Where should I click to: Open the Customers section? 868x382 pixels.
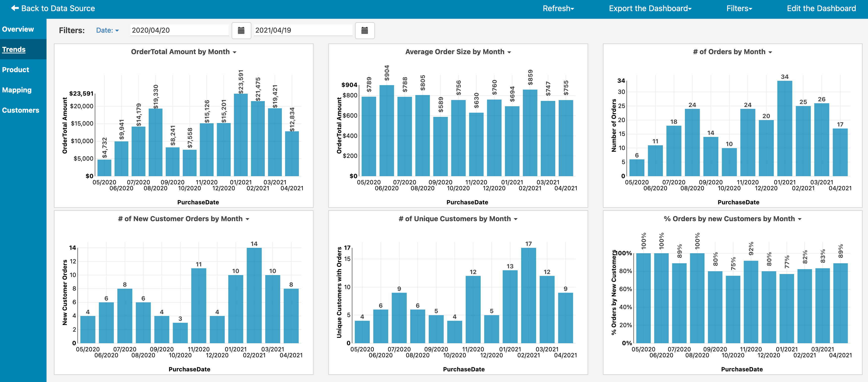point(21,110)
